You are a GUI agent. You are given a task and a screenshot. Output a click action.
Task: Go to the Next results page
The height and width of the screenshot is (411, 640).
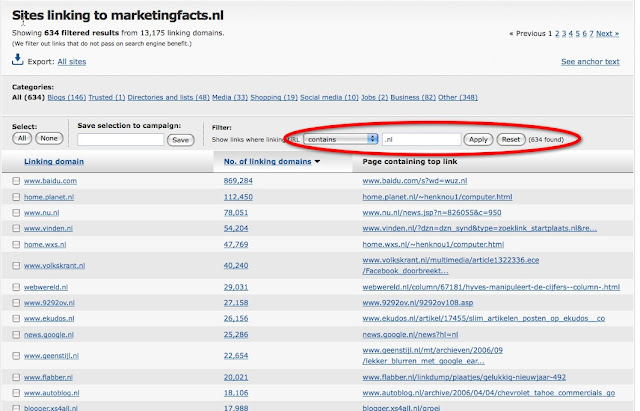tap(607, 34)
